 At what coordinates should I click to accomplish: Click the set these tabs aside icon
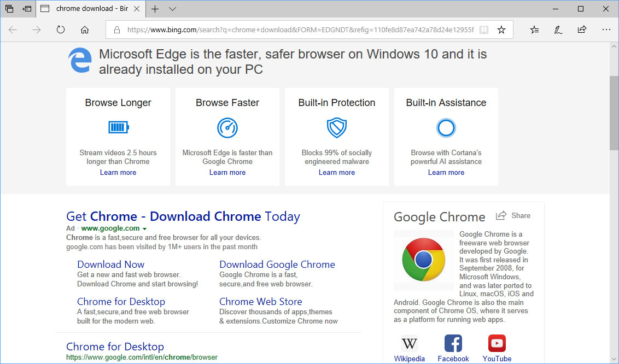(27, 9)
